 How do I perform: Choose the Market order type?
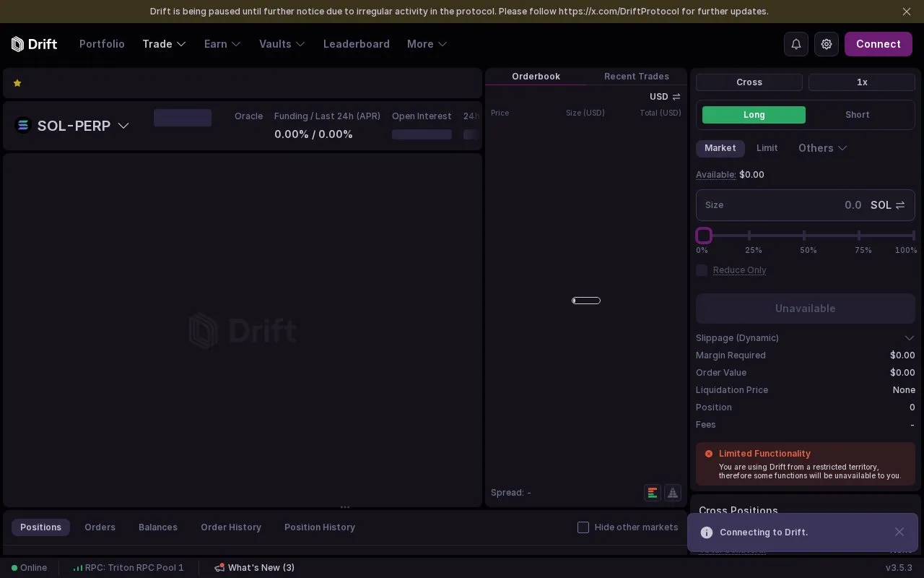[x=720, y=148]
